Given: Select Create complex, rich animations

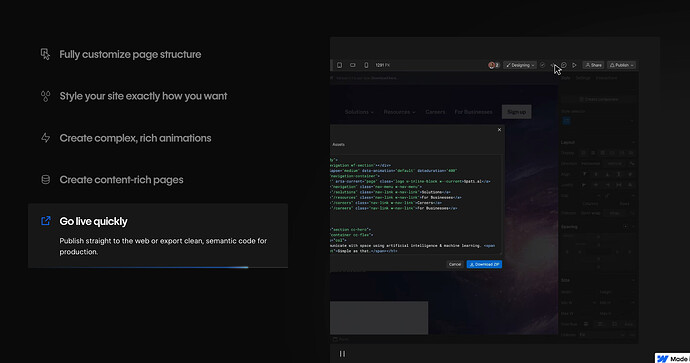Looking at the screenshot, I should pyautogui.click(x=136, y=138).
